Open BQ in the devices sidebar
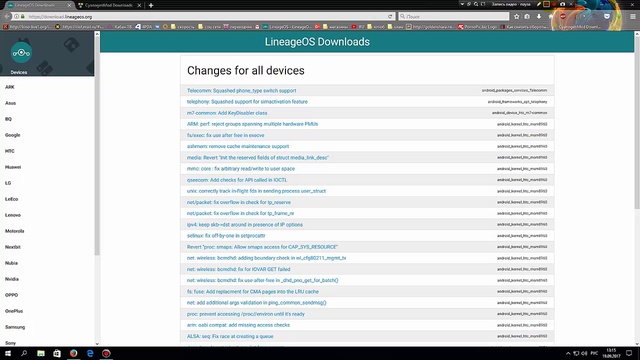 point(9,119)
